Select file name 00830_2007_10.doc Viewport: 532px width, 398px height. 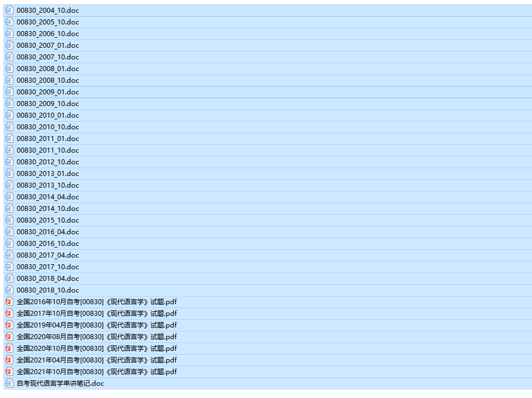point(48,57)
